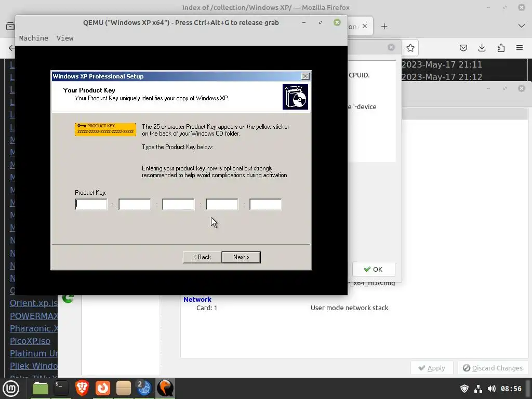Viewport: 532px width, 399px height.
Task: Open the network connections tray icon
Action: 478,389
